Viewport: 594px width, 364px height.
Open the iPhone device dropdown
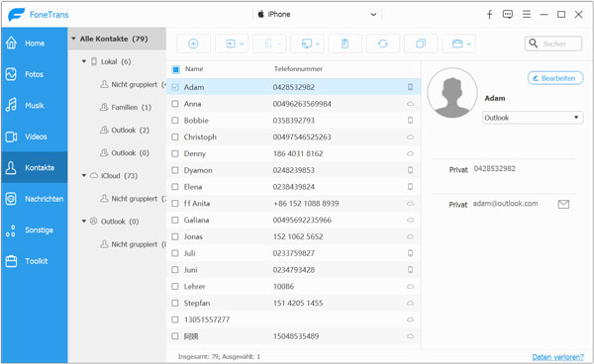[318, 15]
